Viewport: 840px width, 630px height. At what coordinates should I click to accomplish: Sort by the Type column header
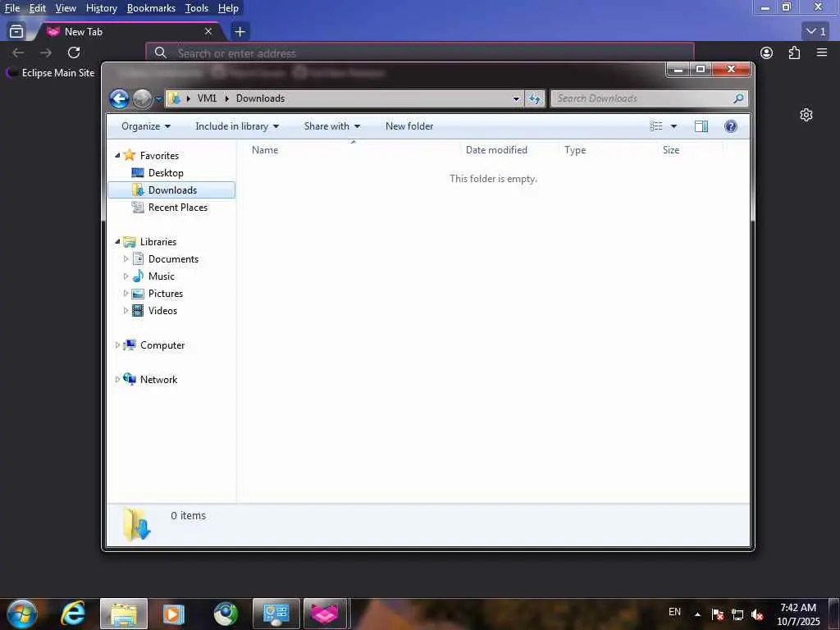pyautogui.click(x=575, y=150)
